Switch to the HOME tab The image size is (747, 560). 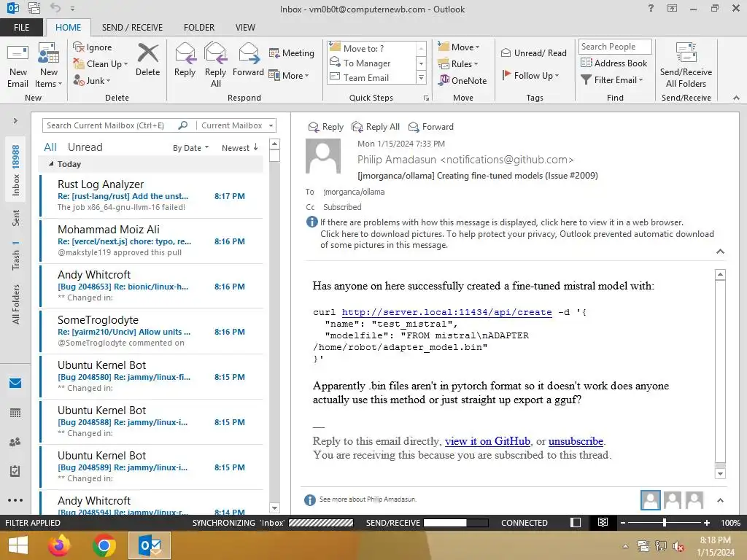[x=68, y=28]
